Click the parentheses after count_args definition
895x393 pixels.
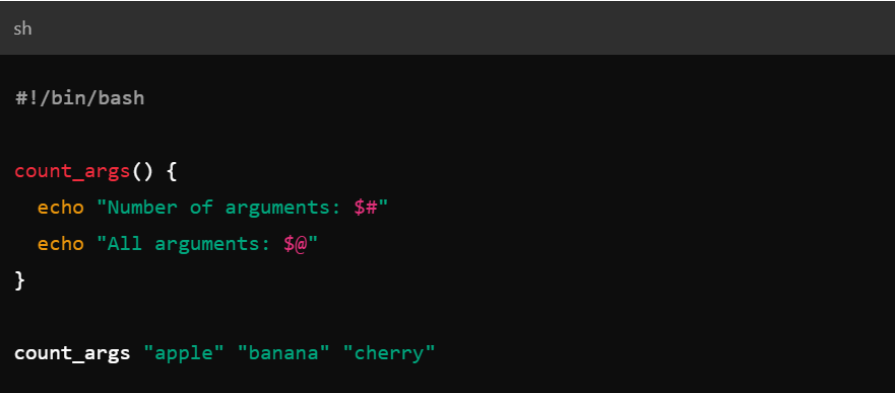pos(142,172)
